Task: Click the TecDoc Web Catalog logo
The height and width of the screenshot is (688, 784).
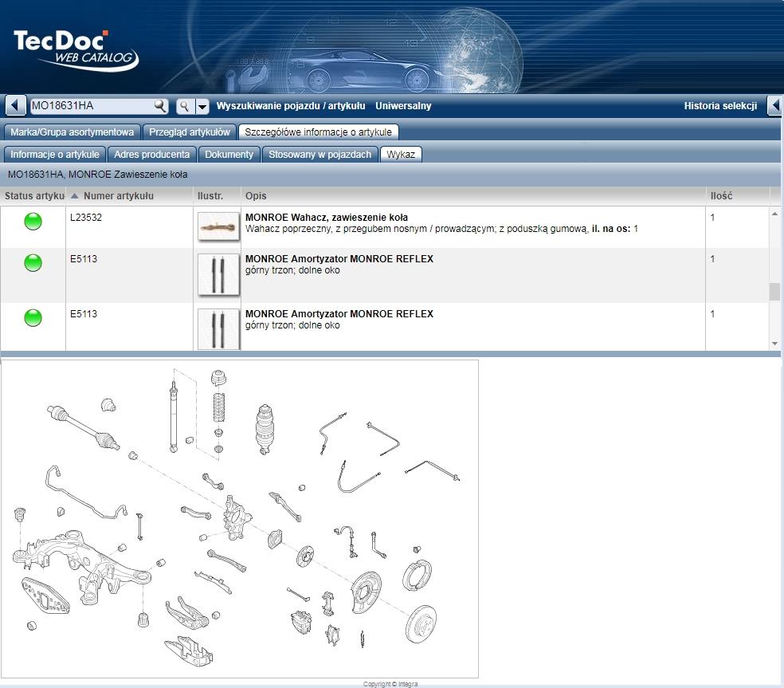Action: pyautogui.click(x=75, y=50)
